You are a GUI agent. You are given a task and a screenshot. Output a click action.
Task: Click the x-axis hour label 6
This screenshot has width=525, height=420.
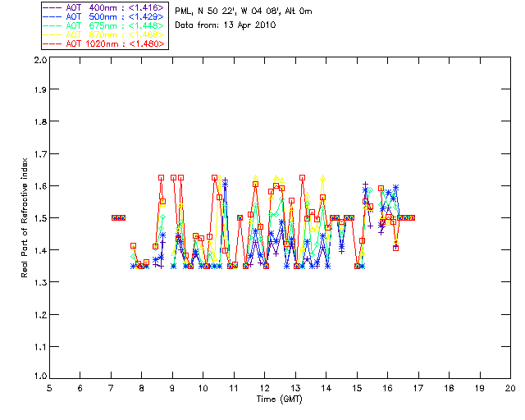tap(80, 388)
